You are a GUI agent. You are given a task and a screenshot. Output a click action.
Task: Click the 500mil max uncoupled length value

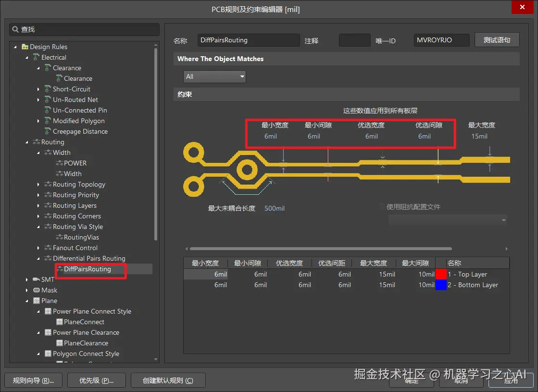coord(274,208)
